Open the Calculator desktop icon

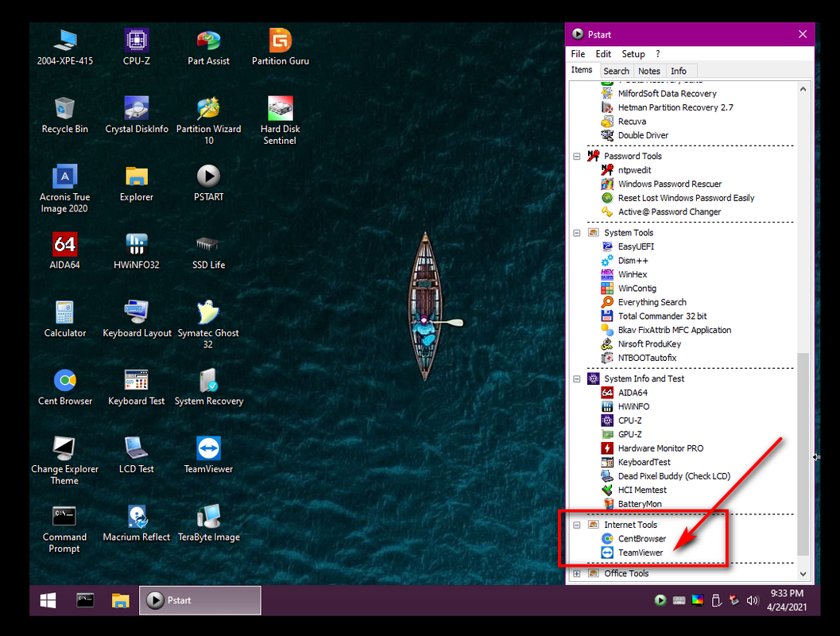(x=65, y=320)
